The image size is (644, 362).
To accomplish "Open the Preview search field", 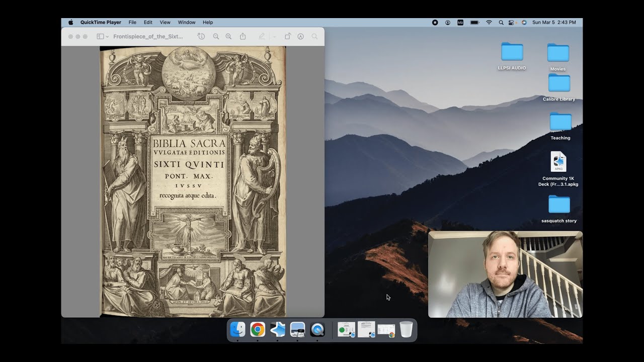I will tap(314, 37).
